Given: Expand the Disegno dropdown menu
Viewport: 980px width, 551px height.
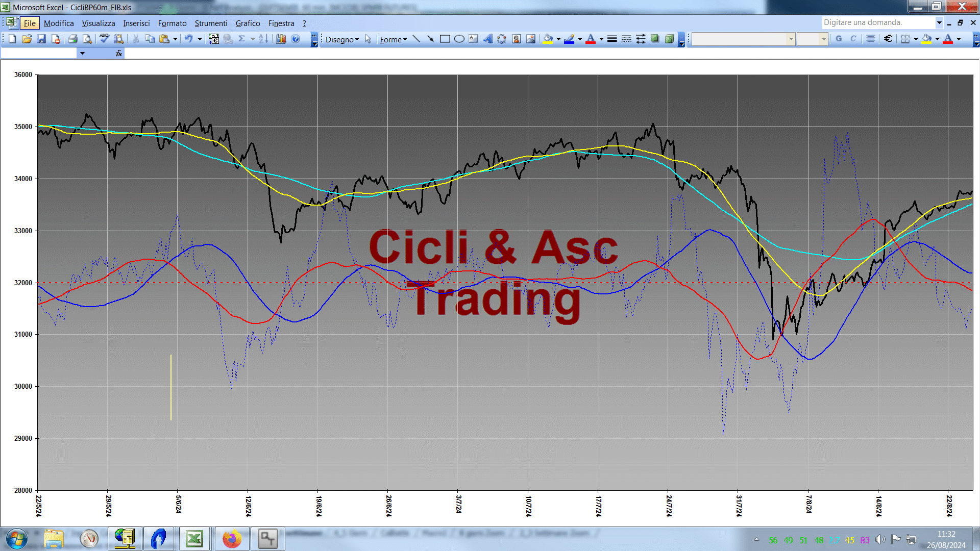Looking at the screenshot, I should pos(342,39).
